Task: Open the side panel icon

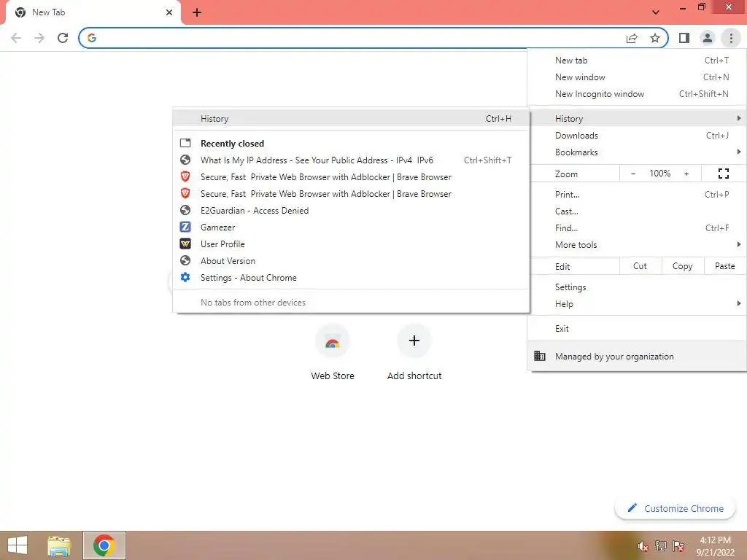Action: pyautogui.click(x=684, y=38)
